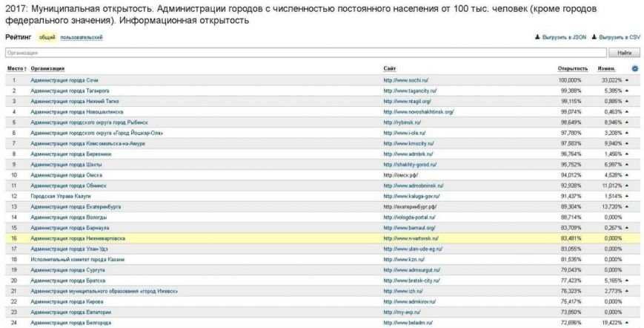Click the up-arrow change icon in the Екатеринбург row
This screenshot has height=328, width=644.
[x=627, y=207]
